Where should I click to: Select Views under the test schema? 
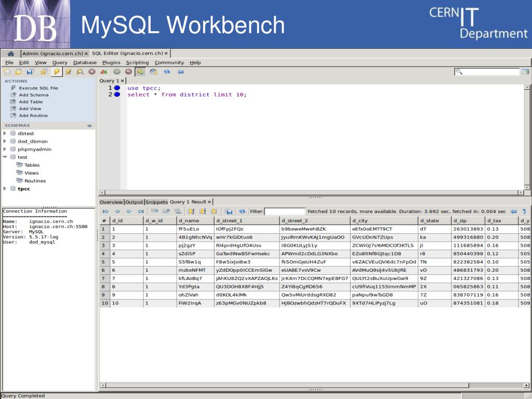click(32, 172)
